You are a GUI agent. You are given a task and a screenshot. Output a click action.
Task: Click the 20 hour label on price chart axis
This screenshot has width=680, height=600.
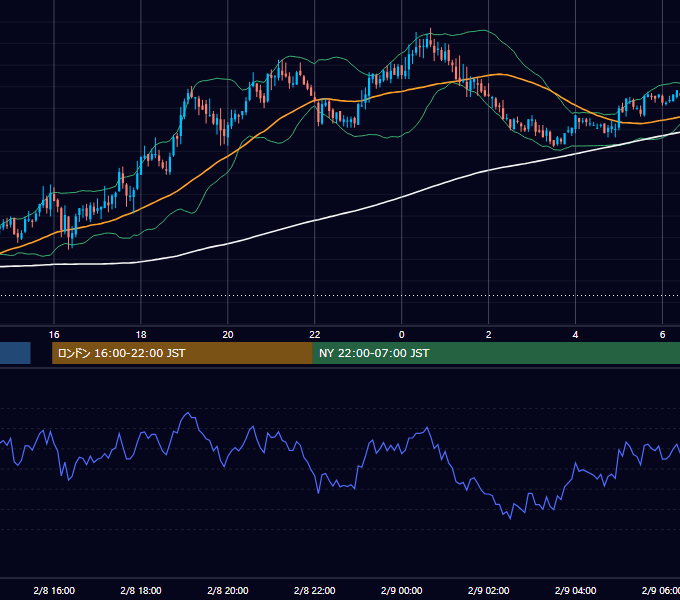(228, 335)
